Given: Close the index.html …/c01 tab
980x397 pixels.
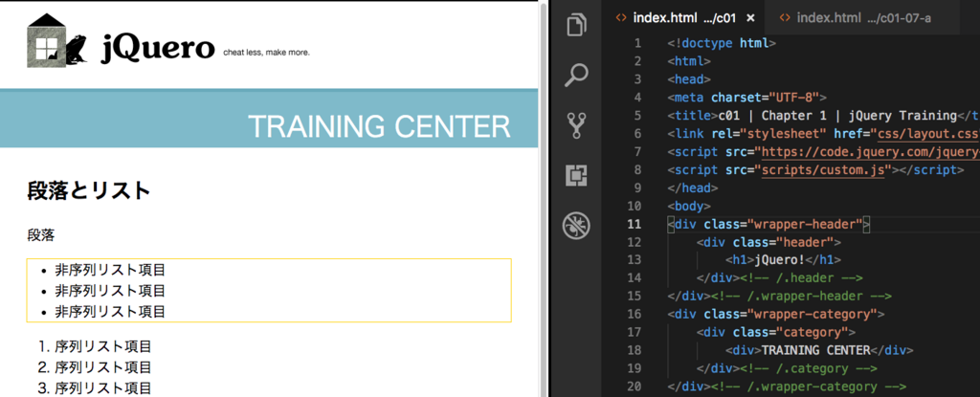Looking at the screenshot, I should pos(750,18).
